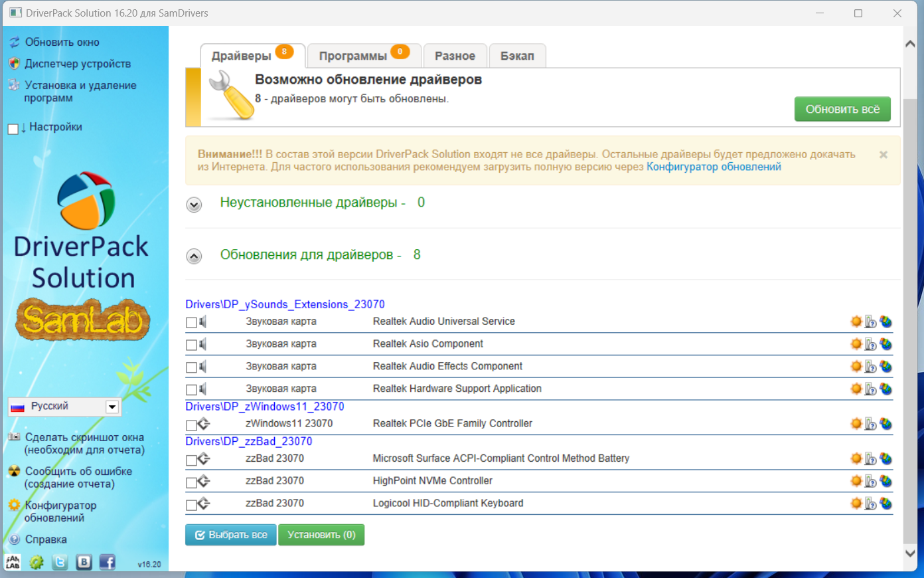The image size is (924, 578).
Task: Open Справка in sidebar
Action: pyautogui.click(x=45, y=539)
